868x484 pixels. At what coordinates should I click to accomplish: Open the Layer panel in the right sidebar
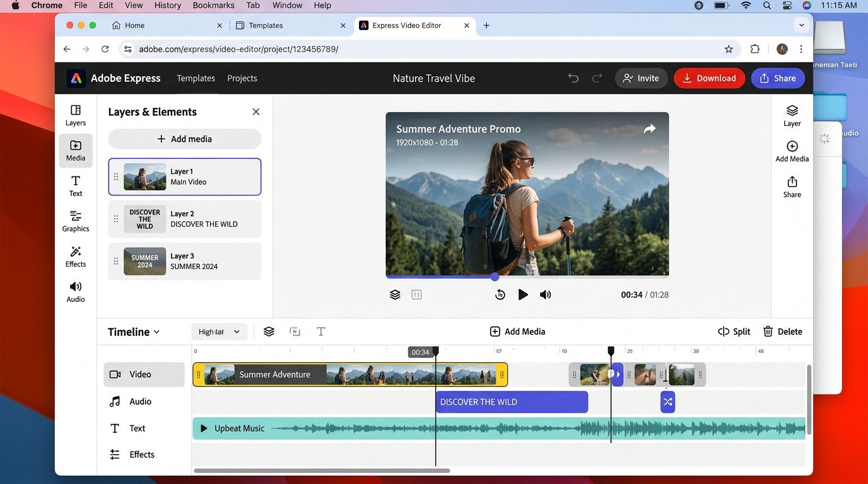coord(792,116)
